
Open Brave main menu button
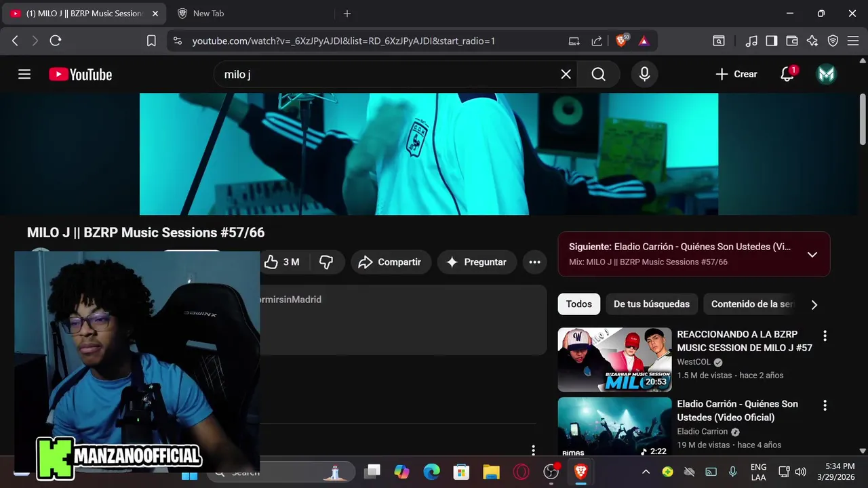[852, 41]
